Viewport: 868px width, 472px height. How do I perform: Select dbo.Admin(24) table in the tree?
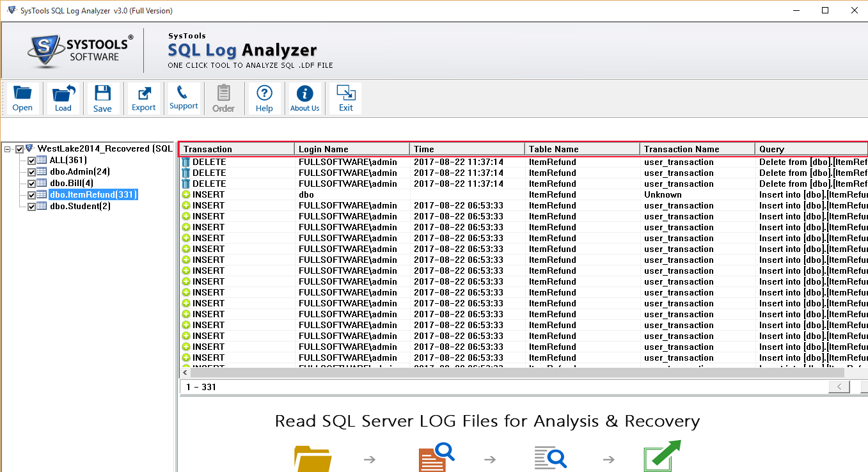point(80,171)
